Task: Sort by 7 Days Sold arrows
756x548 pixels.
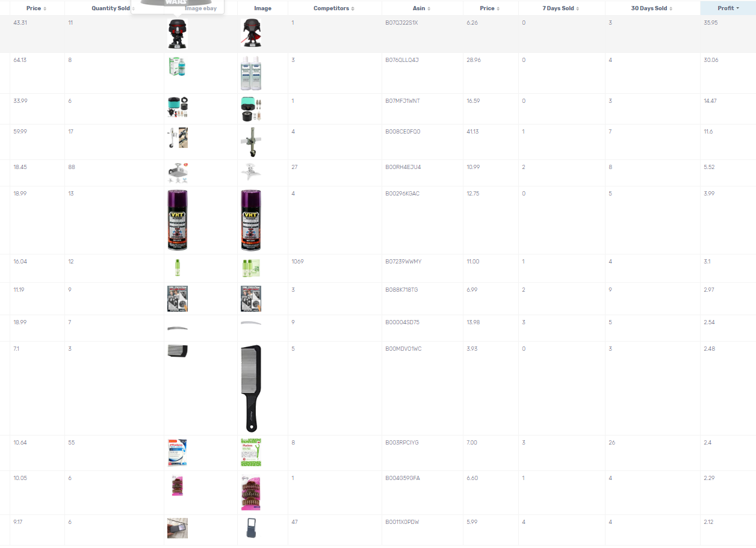Action: tap(578, 8)
